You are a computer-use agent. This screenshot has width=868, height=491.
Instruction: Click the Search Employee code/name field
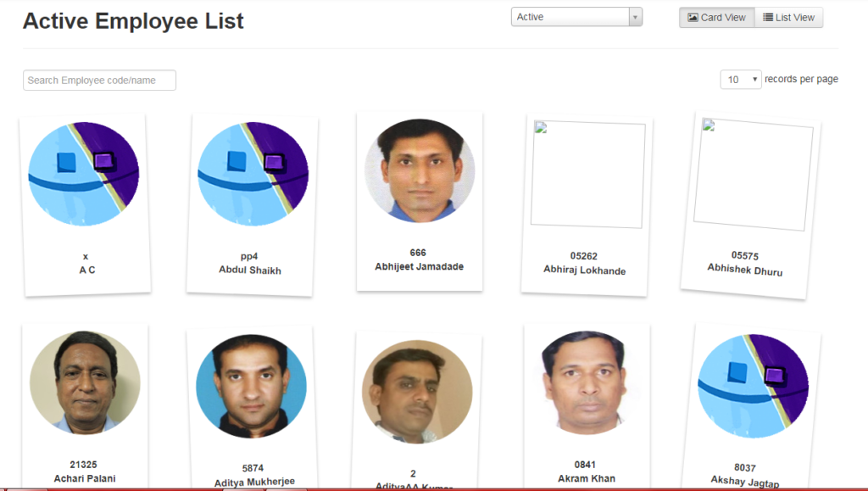(x=99, y=80)
